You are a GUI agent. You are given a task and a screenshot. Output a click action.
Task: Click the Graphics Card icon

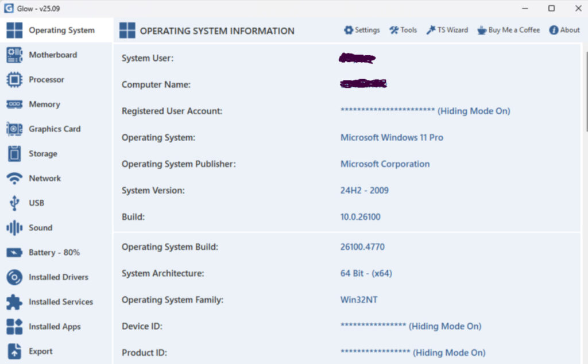14,129
